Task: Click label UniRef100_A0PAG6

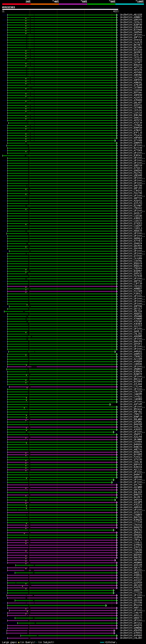Action: coord(131,635)
